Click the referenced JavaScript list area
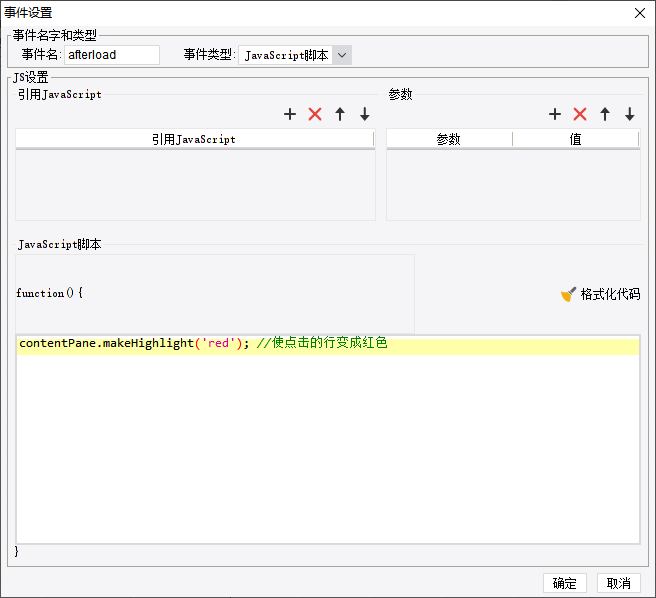Screen dimensions: 656x598 point(195,184)
